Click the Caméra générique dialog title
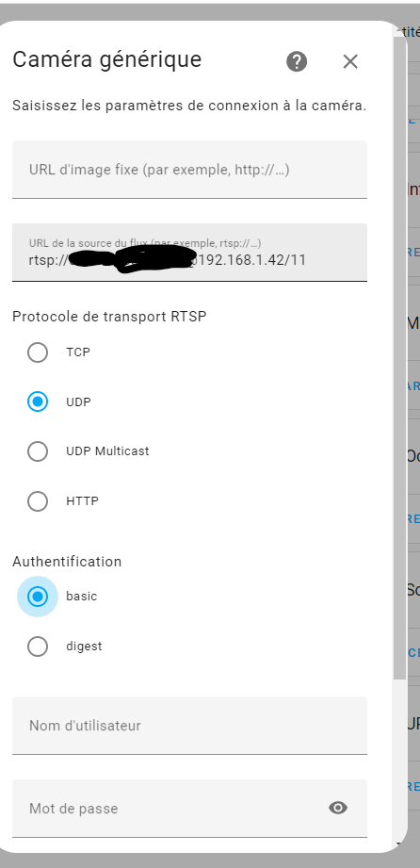420x868 pixels. (106, 59)
